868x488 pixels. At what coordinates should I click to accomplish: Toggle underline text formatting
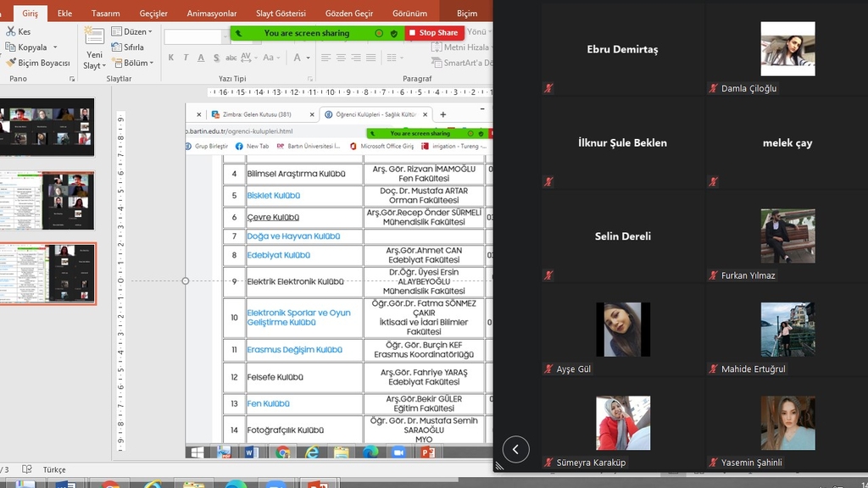[x=201, y=58]
